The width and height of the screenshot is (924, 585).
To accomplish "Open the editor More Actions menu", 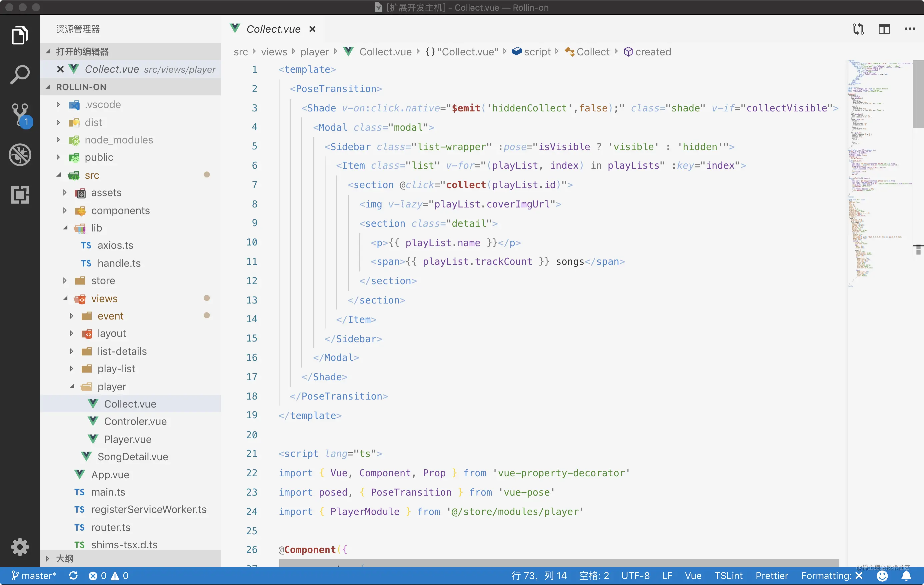I will coord(910,29).
